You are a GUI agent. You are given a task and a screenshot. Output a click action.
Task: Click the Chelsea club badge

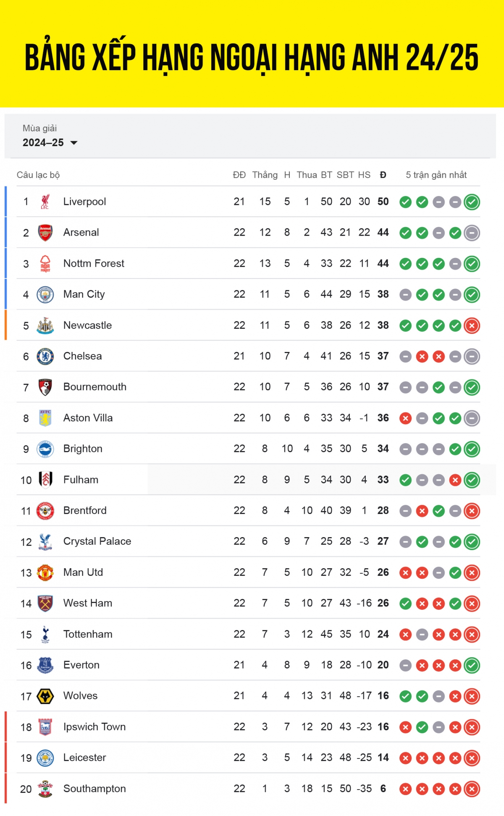click(45, 356)
